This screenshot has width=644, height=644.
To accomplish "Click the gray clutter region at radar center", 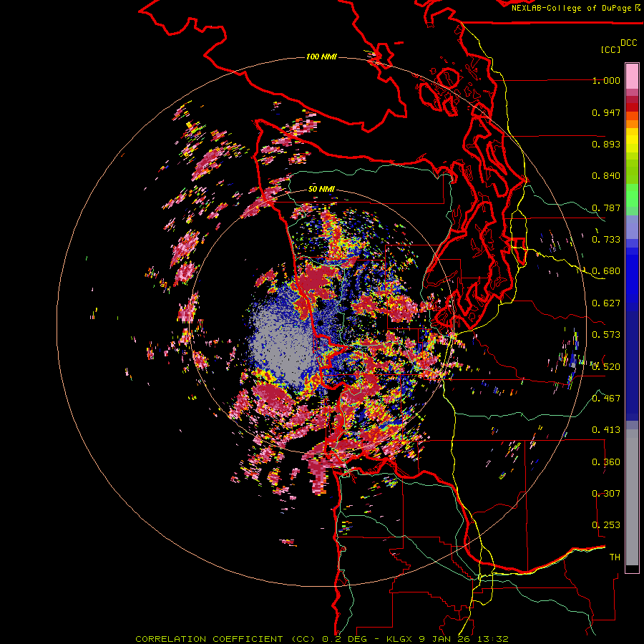I will pos(283,345).
